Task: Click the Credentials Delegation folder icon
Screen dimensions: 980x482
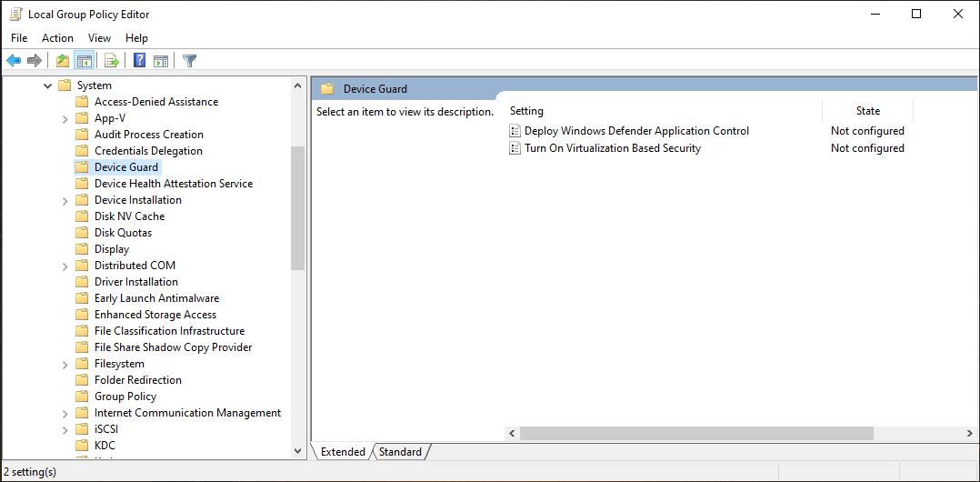Action: (x=82, y=151)
